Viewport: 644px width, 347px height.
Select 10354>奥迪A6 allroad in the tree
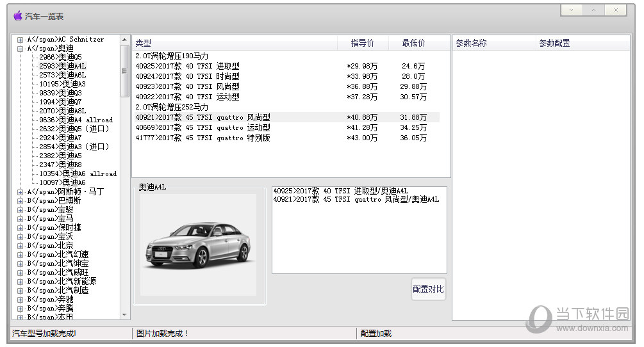point(78,174)
